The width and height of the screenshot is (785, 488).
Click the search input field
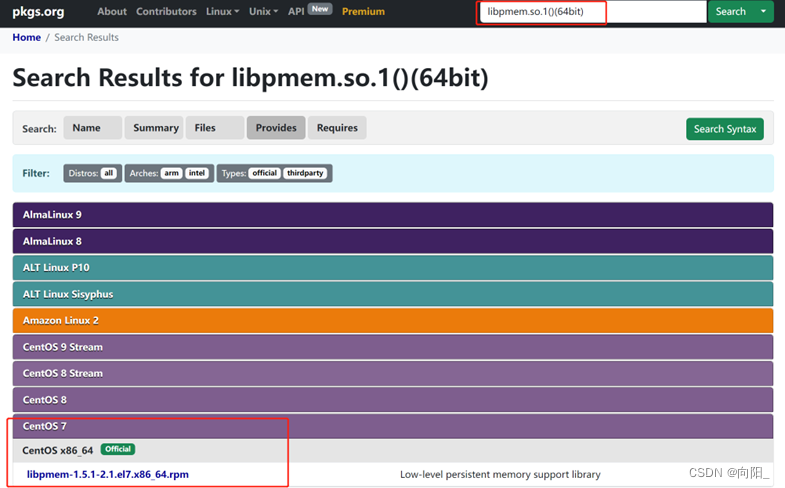click(593, 12)
